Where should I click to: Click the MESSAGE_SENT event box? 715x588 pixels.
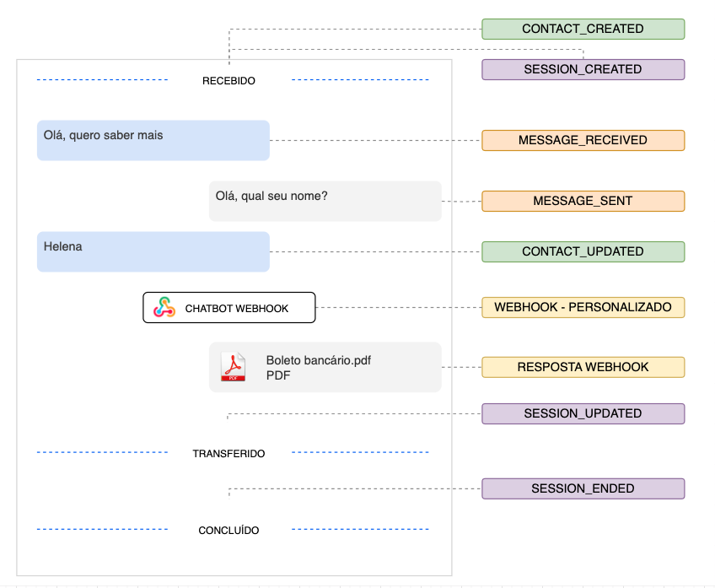(583, 201)
